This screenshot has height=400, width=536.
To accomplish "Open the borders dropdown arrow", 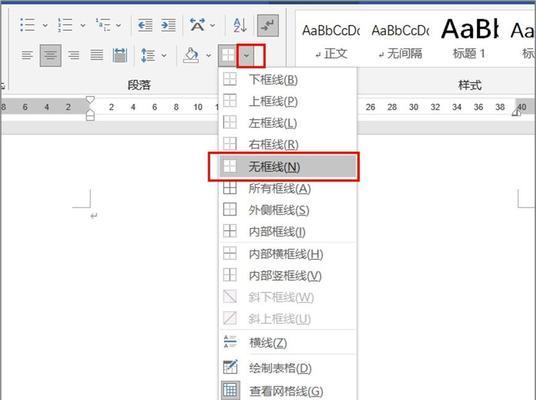I will (246, 55).
